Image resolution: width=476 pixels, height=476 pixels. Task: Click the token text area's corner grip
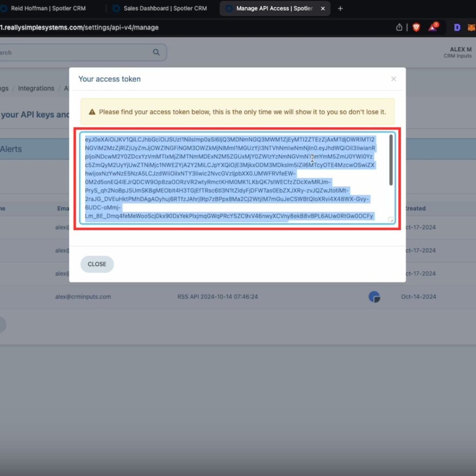[391, 220]
